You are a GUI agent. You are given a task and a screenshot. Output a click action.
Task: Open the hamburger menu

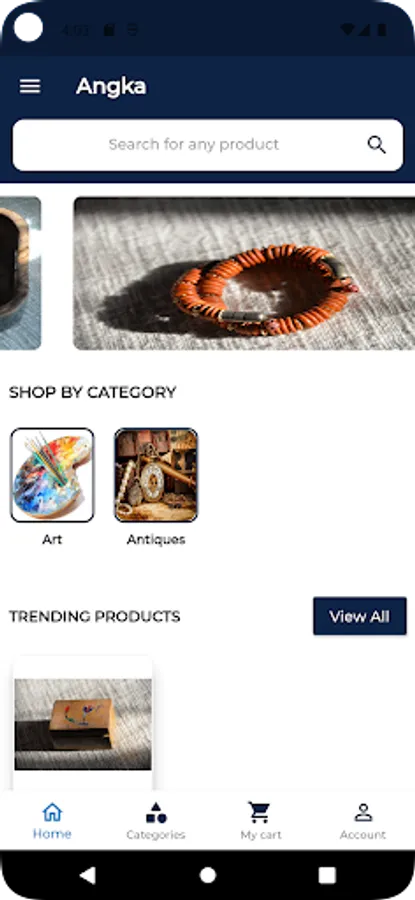point(30,87)
